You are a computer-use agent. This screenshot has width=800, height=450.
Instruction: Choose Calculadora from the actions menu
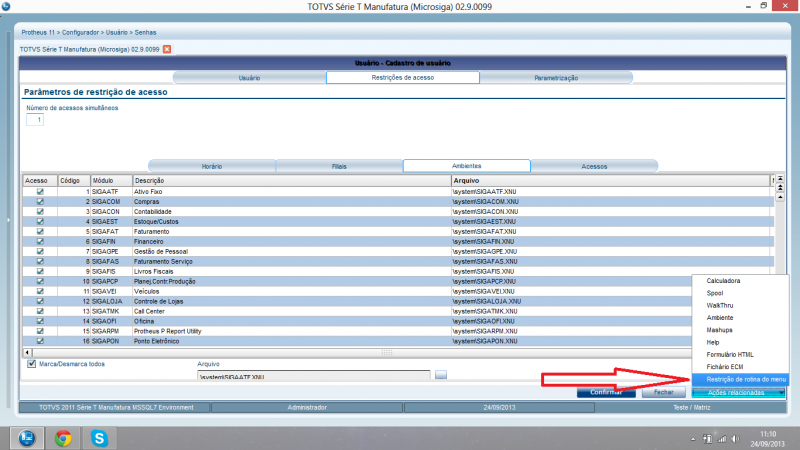(x=740, y=281)
